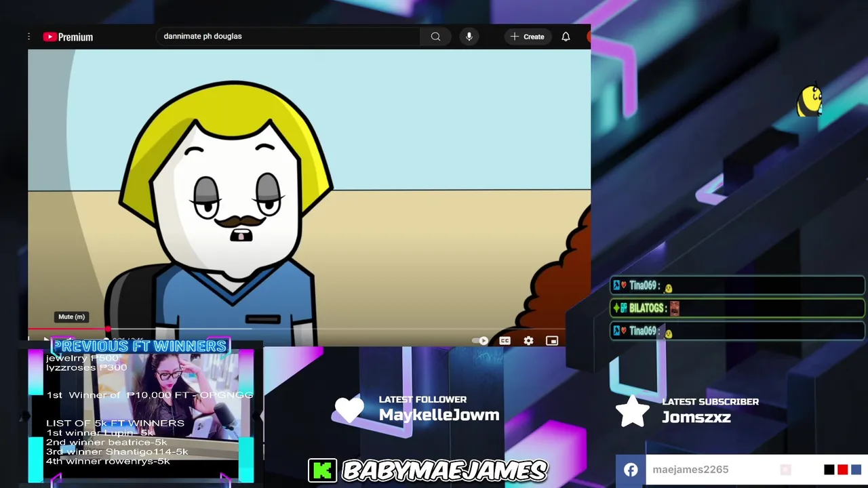The image size is (868, 488).
Task: Select the red color square
Action: (842, 470)
